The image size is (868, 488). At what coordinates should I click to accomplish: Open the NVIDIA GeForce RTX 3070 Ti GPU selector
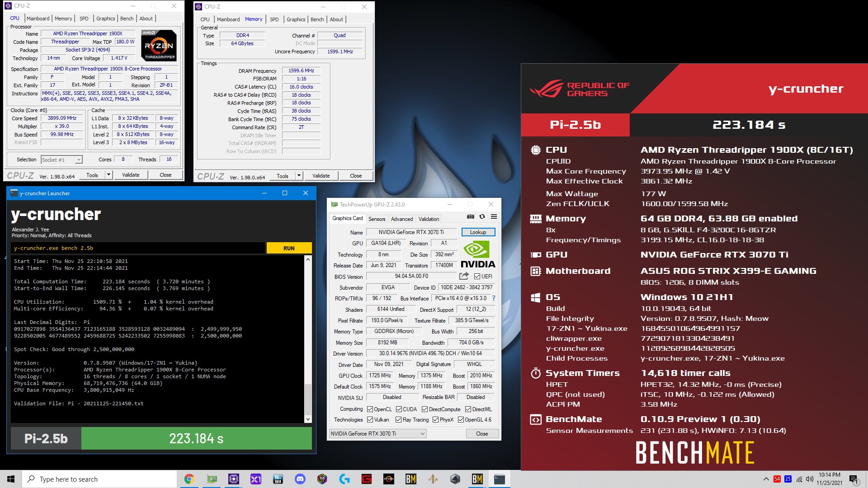click(x=377, y=434)
